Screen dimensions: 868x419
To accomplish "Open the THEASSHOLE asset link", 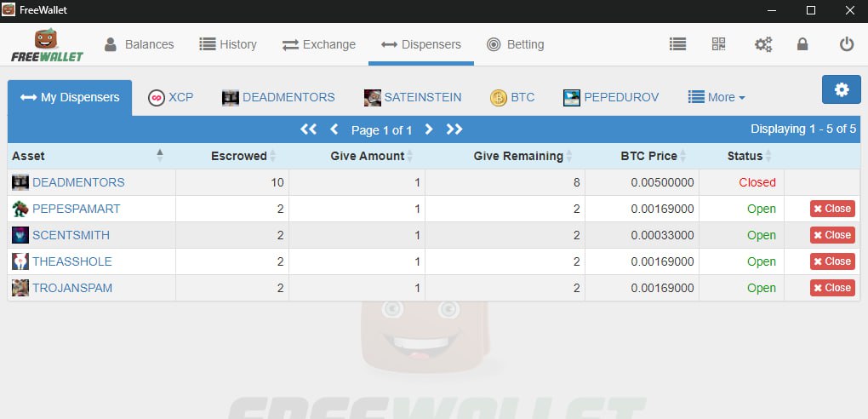I will pos(72,261).
